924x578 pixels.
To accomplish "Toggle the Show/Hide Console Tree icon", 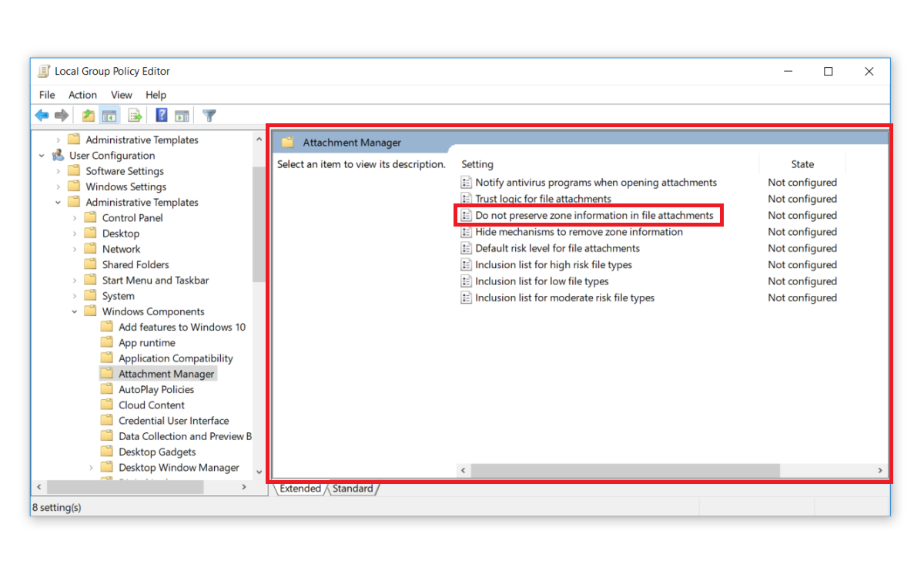I will (109, 116).
